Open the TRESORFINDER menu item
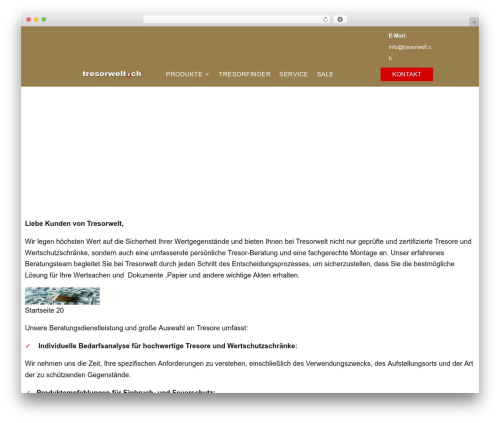Viewport: 500px width, 423px height. click(245, 74)
